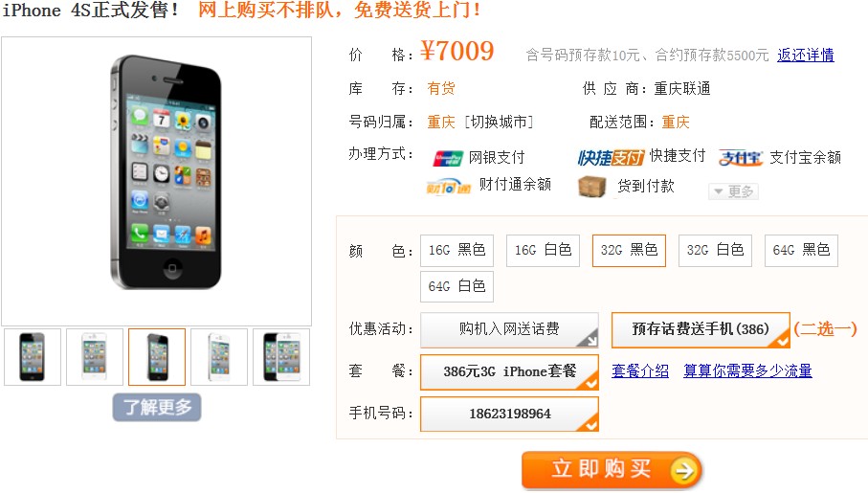Select the 16G 黑色 option
868x493 pixels.
click(x=456, y=251)
